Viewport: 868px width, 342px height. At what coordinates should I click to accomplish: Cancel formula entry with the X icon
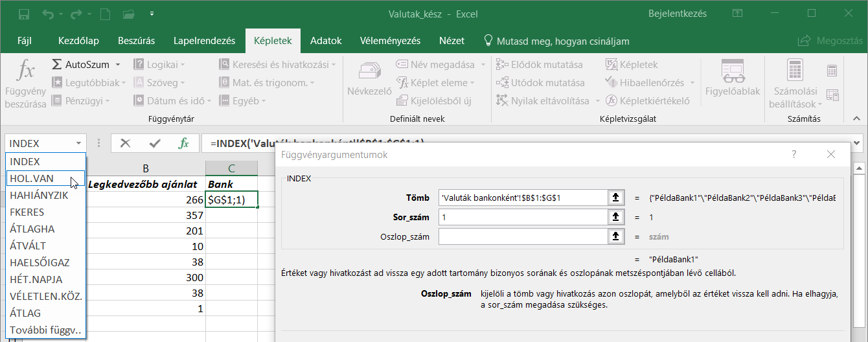[126, 143]
